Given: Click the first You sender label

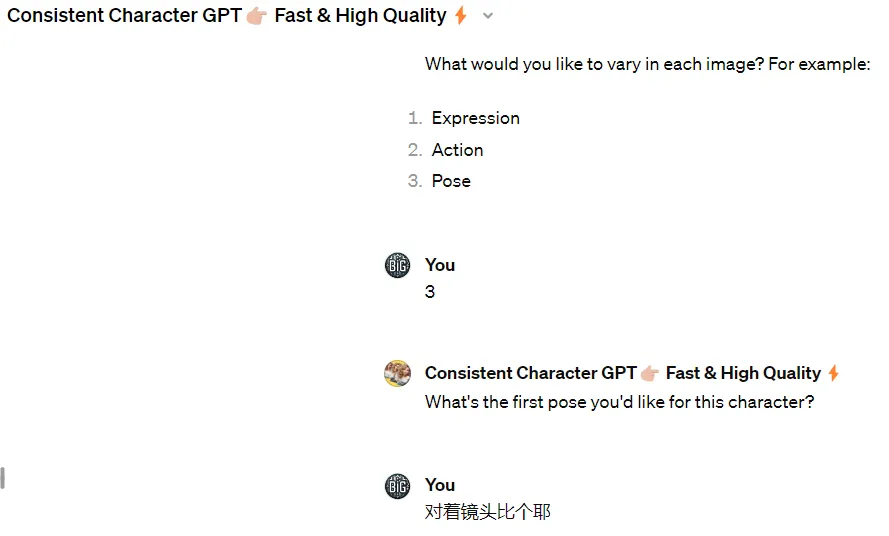Looking at the screenshot, I should tap(440, 265).
